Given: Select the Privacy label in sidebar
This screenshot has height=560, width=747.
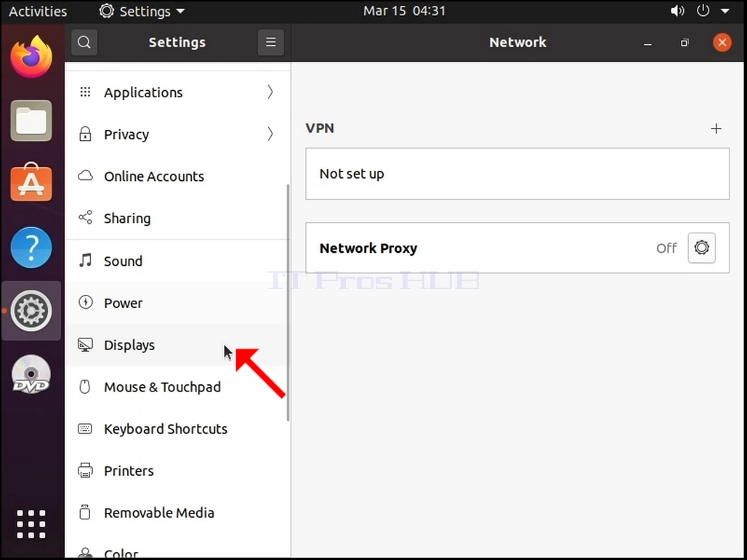Looking at the screenshot, I should coord(126,135).
